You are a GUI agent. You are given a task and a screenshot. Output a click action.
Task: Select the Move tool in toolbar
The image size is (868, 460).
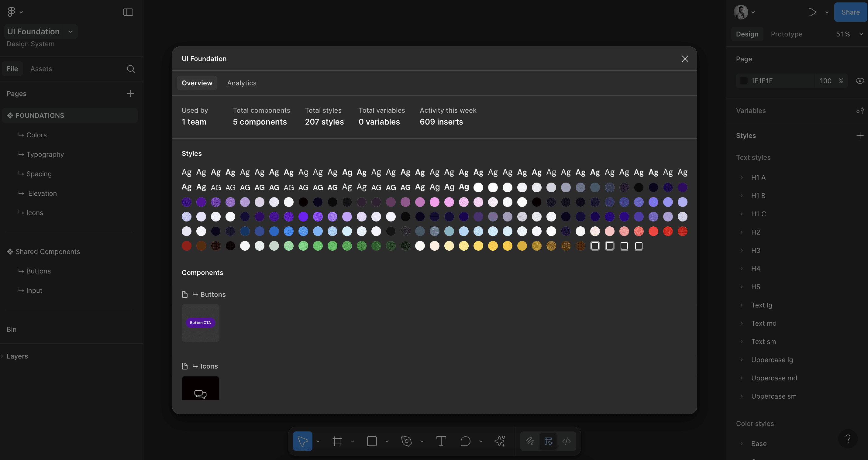pos(302,441)
